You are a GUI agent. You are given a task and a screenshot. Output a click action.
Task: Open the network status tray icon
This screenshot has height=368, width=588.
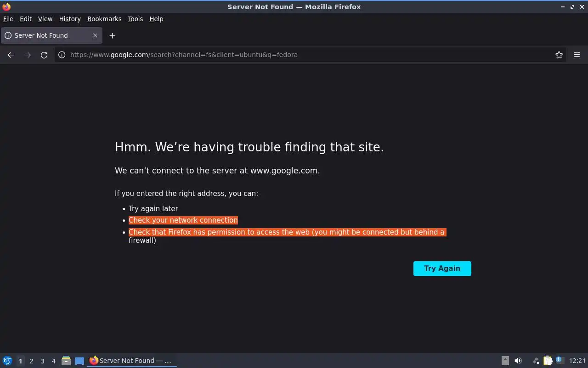tap(536, 361)
